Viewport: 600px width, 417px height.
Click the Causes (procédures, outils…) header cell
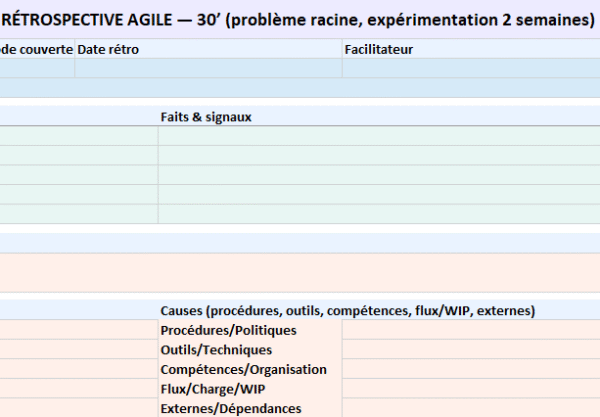click(378, 311)
